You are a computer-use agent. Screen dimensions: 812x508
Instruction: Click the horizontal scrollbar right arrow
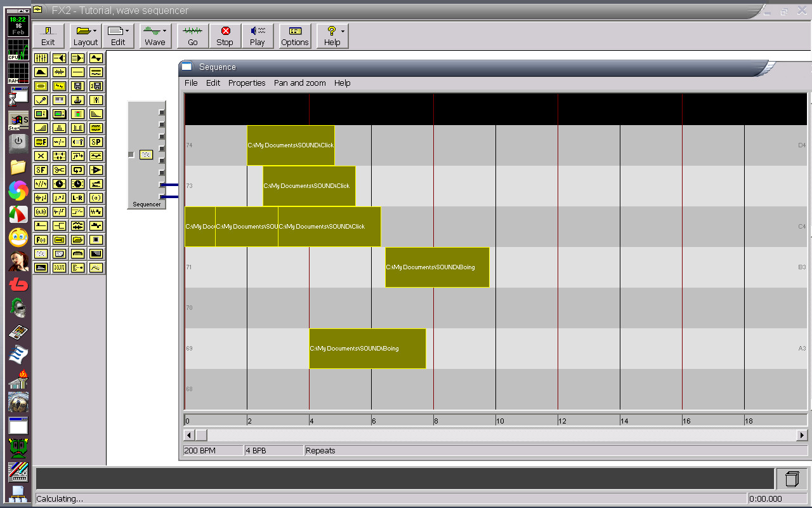point(802,435)
